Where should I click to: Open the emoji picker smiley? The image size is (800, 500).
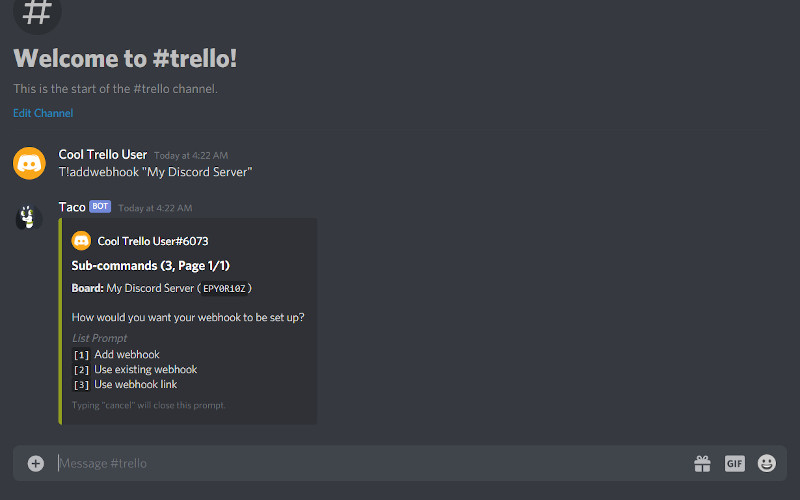[x=767, y=463]
